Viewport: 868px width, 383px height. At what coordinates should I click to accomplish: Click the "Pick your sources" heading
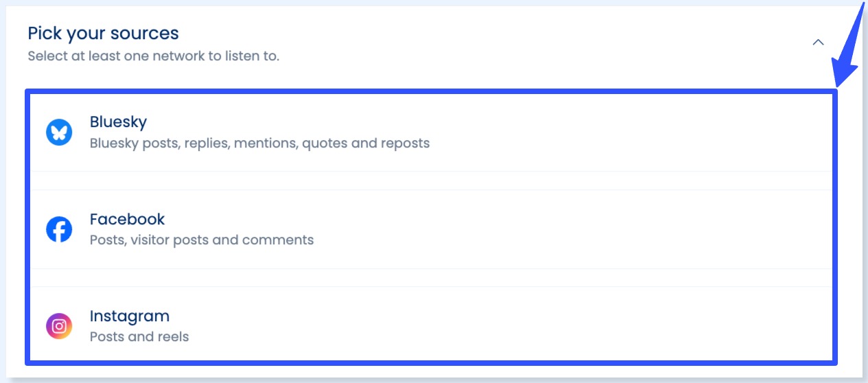click(103, 33)
